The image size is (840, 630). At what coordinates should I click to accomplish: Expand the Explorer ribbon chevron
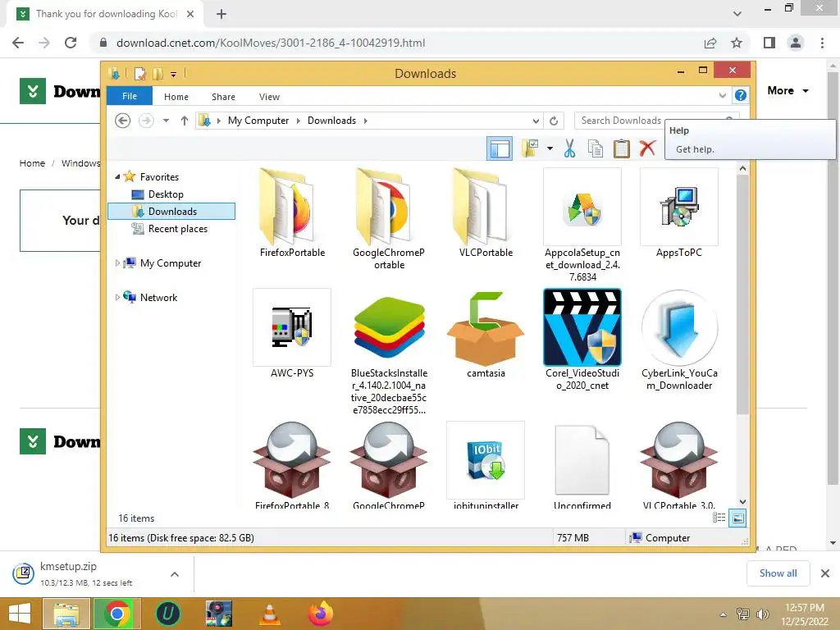tap(722, 95)
